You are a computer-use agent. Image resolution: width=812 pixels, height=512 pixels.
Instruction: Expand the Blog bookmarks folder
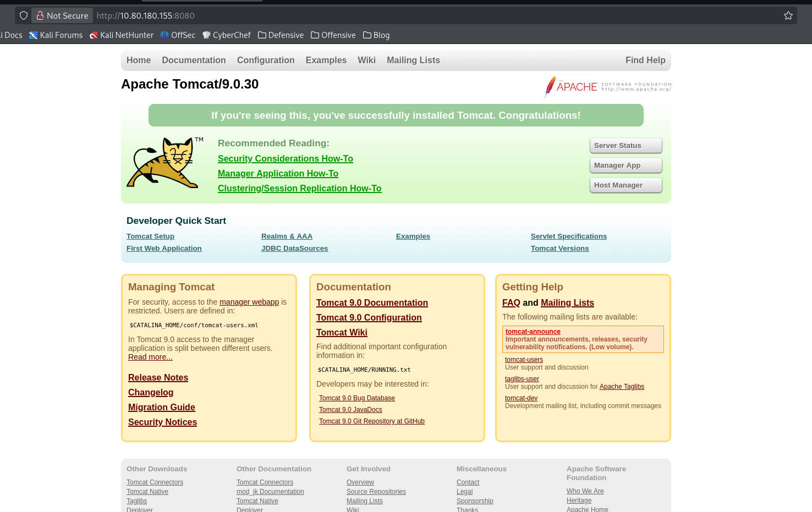[x=376, y=35]
